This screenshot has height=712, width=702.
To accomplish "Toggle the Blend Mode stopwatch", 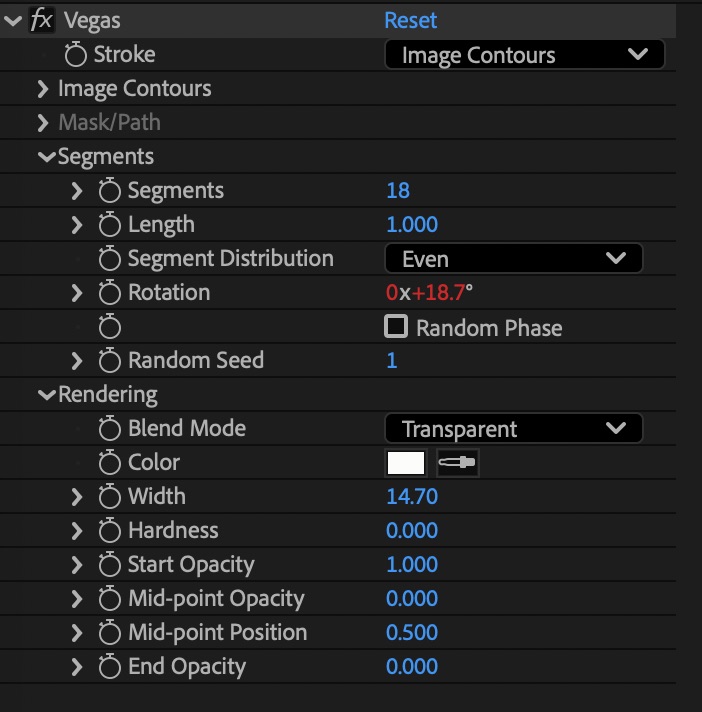I will click(x=110, y=429).
